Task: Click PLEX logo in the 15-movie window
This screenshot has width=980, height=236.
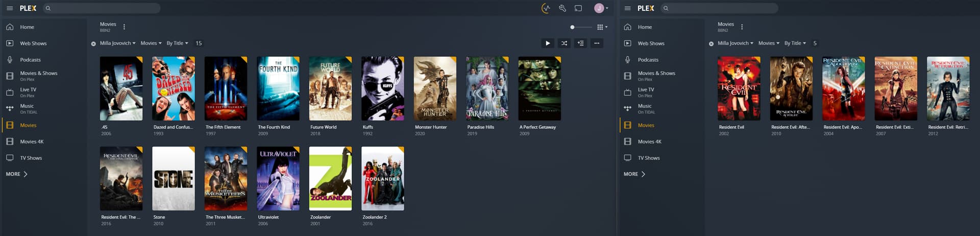Action: [28, 8]
